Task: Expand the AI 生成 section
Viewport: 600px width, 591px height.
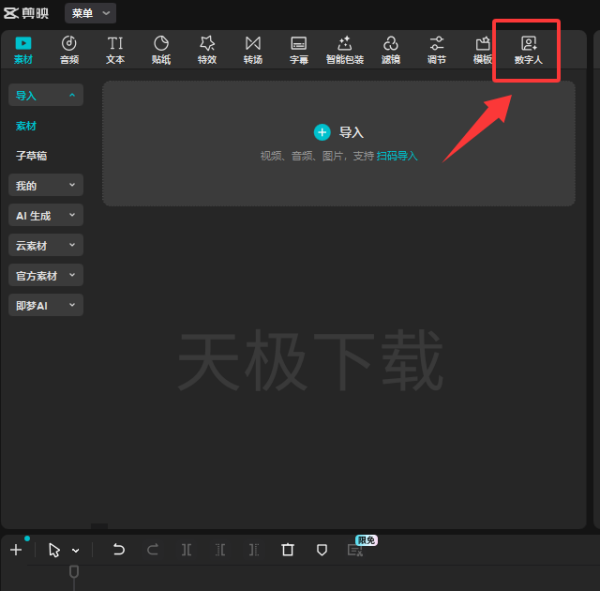Action: pos(46,215)
